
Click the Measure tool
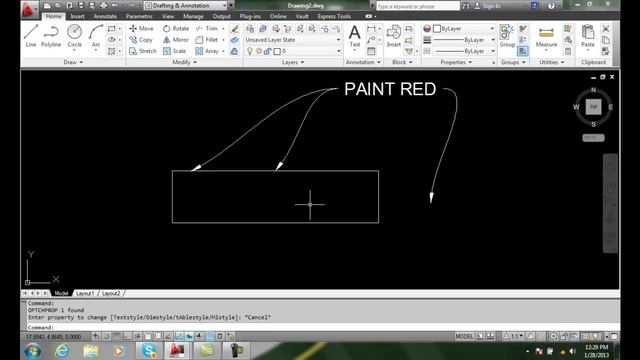(x=546, y=36)
